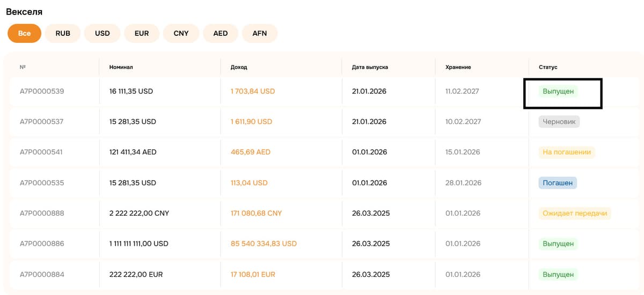The height and width of the screenshot is (295, 644).
Task: Click income 113,04 USD
Action: point(249,183)
